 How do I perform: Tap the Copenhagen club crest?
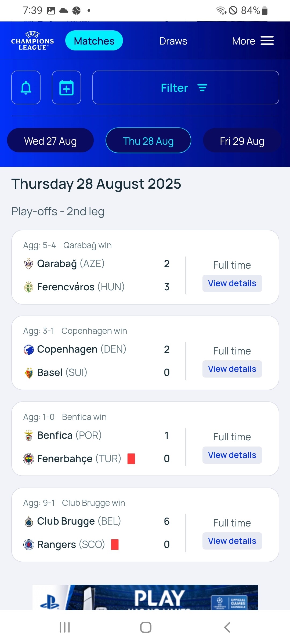tap(29, 349)
